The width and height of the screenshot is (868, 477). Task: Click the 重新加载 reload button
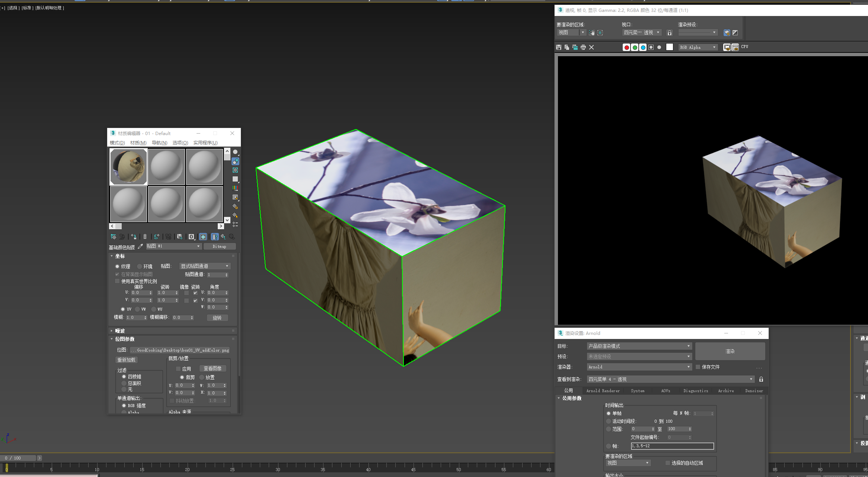[127, 360]
